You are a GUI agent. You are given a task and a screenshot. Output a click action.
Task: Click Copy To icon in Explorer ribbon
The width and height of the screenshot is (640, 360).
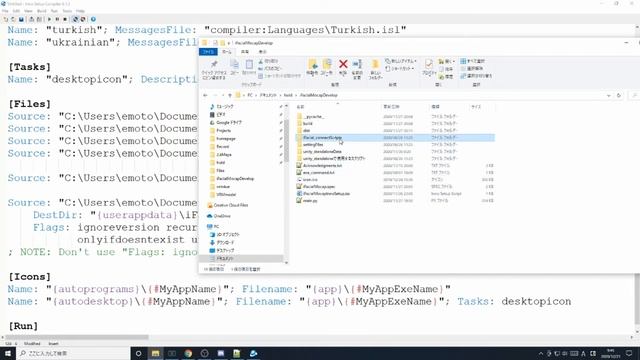[327, 64]
